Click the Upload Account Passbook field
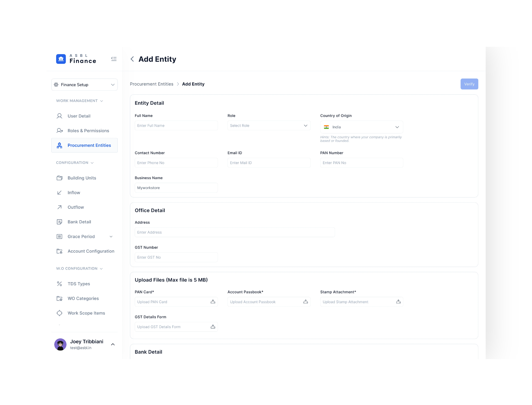This screenshot has height=405, width=532. coord(269,302)
